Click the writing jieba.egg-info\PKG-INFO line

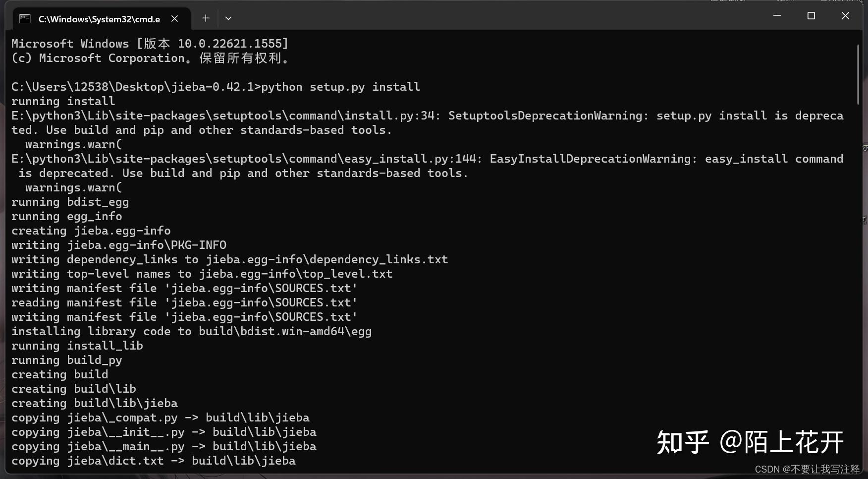tap(119, 244)
